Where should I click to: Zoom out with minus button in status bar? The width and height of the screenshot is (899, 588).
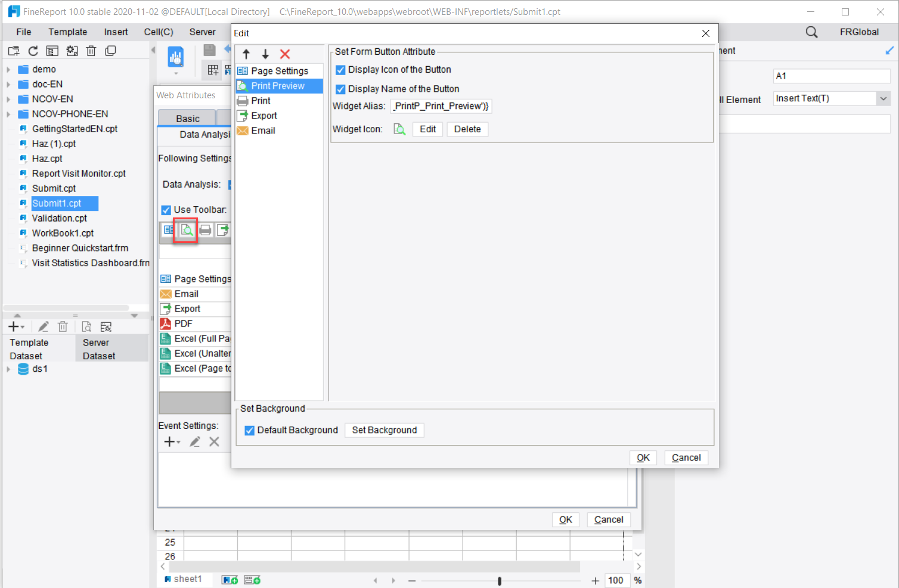pyautogui.click(x=412, y=580)
